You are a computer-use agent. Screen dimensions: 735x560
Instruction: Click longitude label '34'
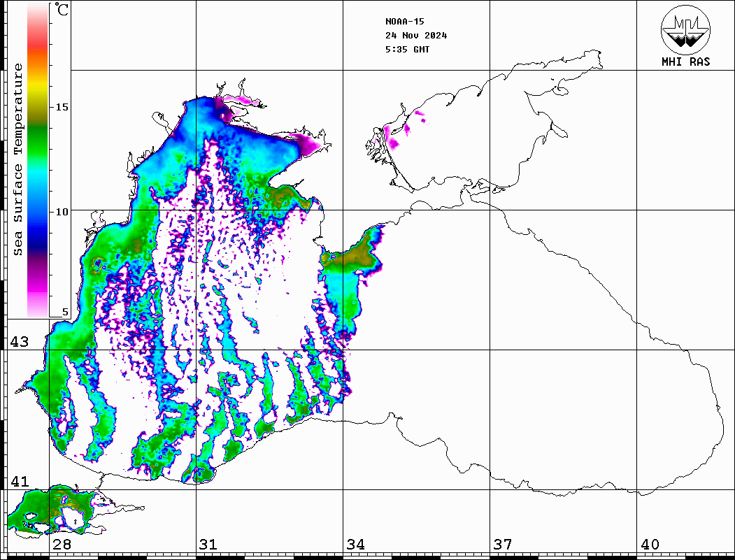click(x=355, y=545)
